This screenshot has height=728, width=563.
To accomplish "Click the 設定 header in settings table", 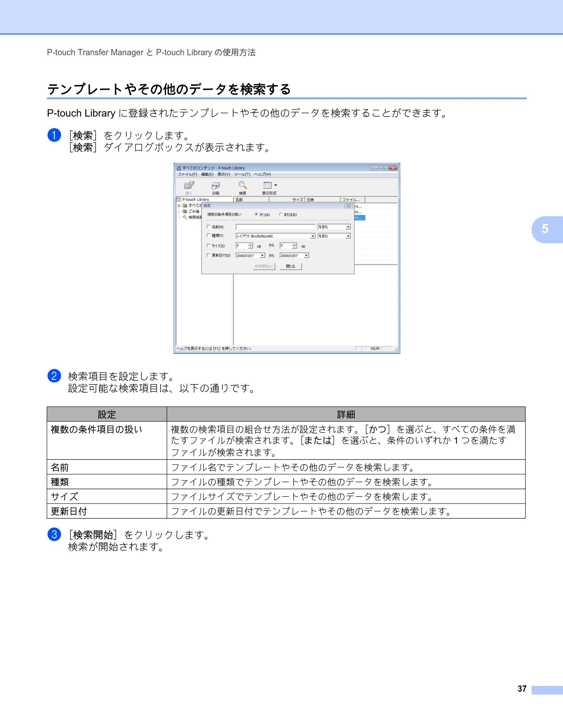I will click(107, 414).
